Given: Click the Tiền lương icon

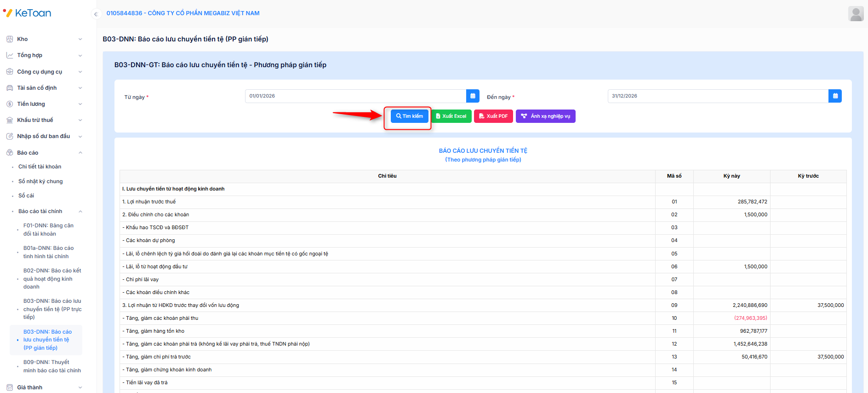Looking at the screenshot, I should (10, 104).
